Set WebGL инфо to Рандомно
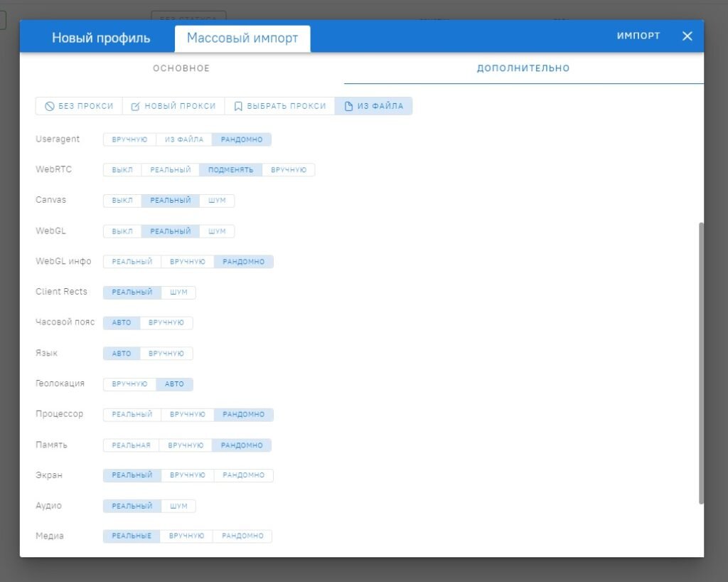Image resolution: width=728 pixels, height=582 pixels. tap(244, 262)
